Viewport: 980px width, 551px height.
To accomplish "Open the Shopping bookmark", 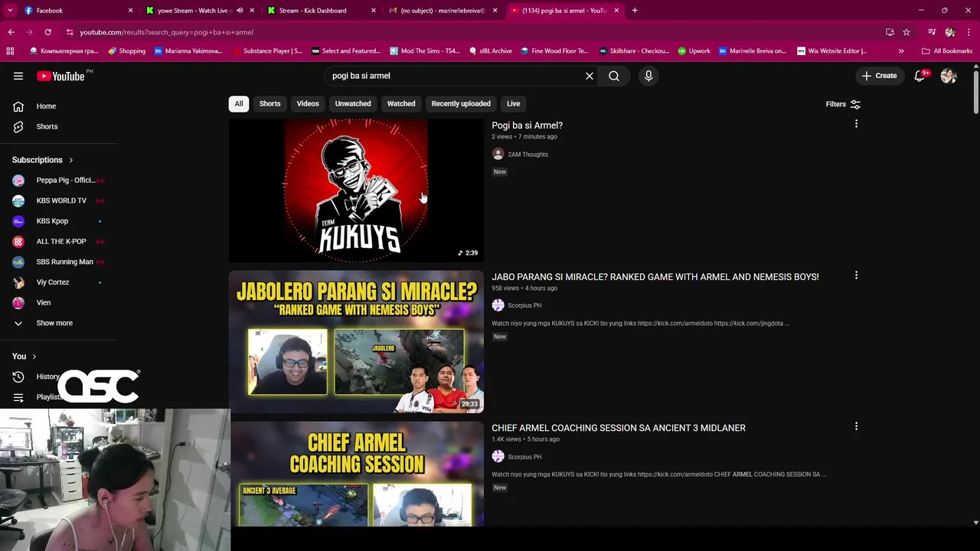I will [127, 51].
